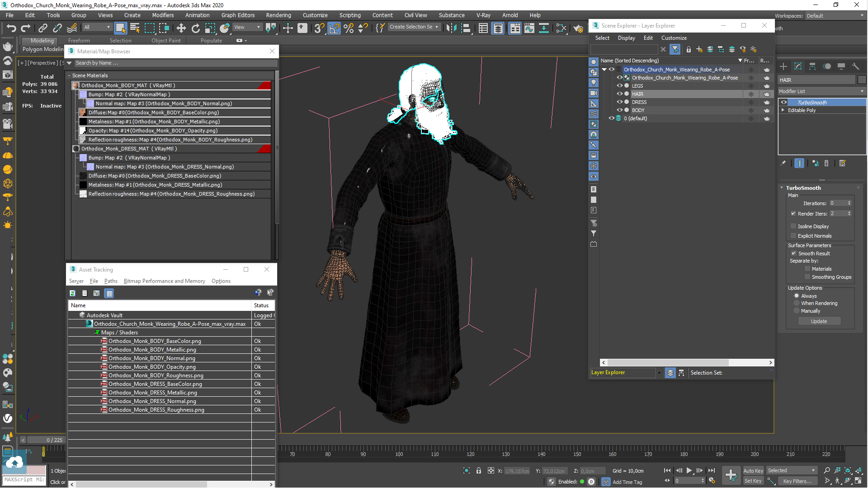Activate the Select Object tool

(120, 28)
